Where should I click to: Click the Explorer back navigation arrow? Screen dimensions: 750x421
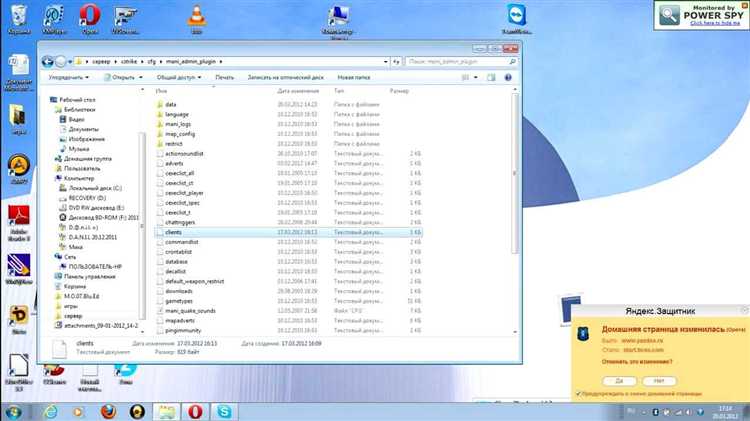tap(47, 61)
